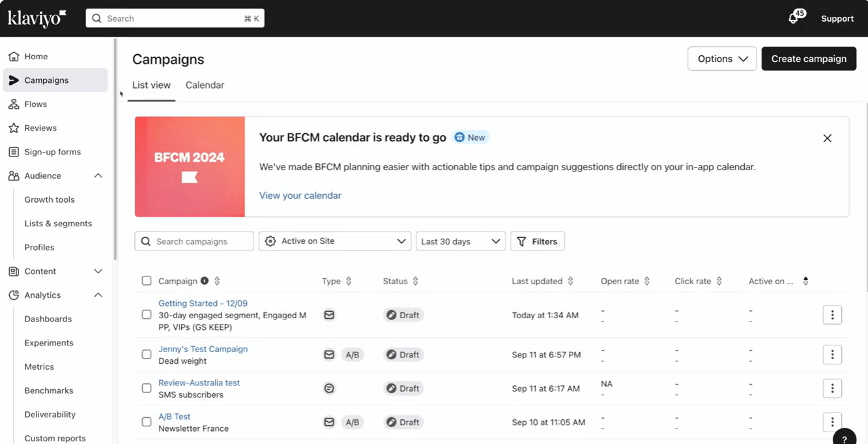The width and height of the screenshot is (868, 444).
Task: Open the Active on Site dropdown
Action: [335, 241]
